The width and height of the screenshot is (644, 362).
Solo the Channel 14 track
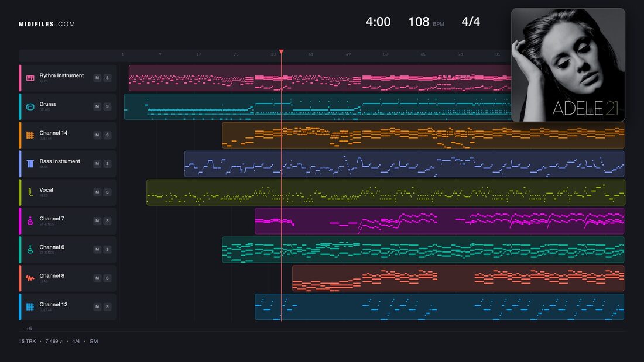(x=107, y=135)
